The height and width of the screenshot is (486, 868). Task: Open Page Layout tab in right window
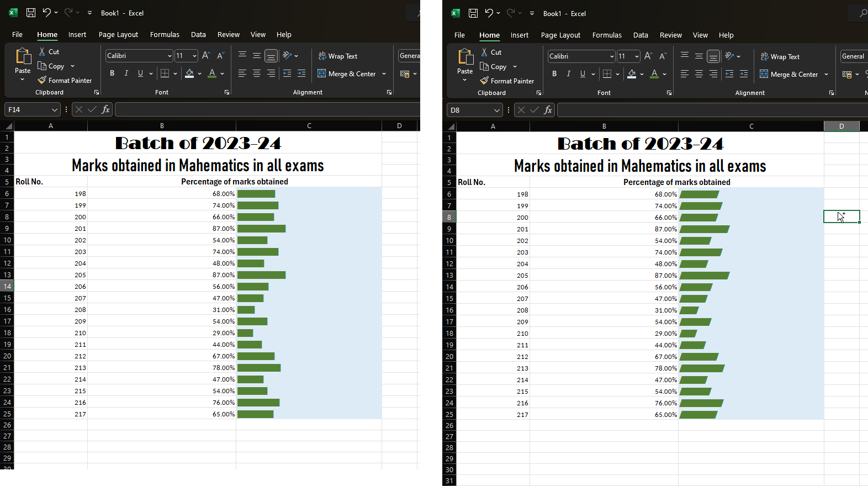click(560, 35)
